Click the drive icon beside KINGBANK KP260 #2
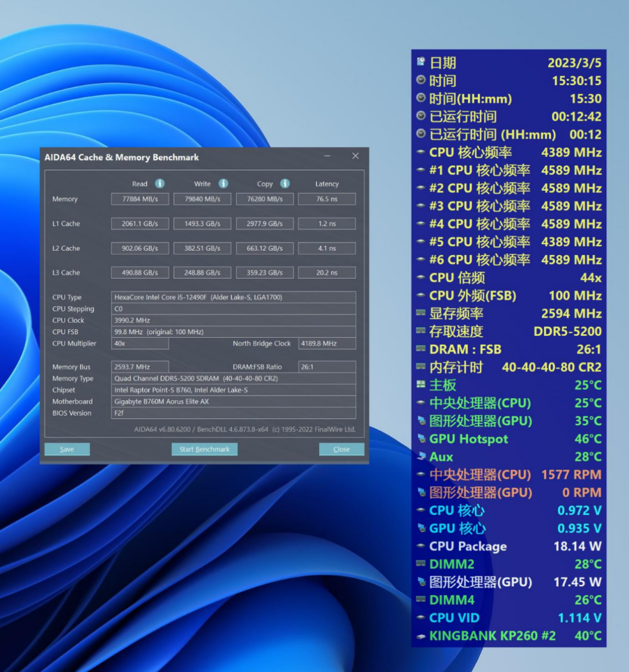Screen dimensions: 629x672 tap(421, 636)
